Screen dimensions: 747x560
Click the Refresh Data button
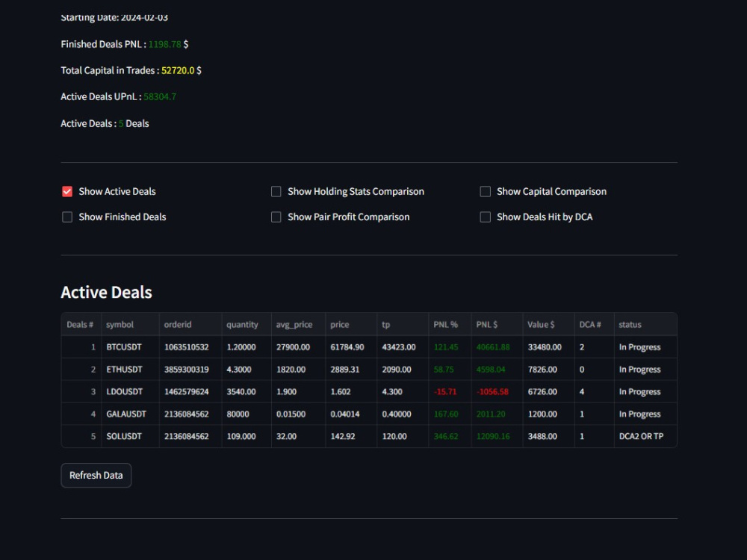96,475
